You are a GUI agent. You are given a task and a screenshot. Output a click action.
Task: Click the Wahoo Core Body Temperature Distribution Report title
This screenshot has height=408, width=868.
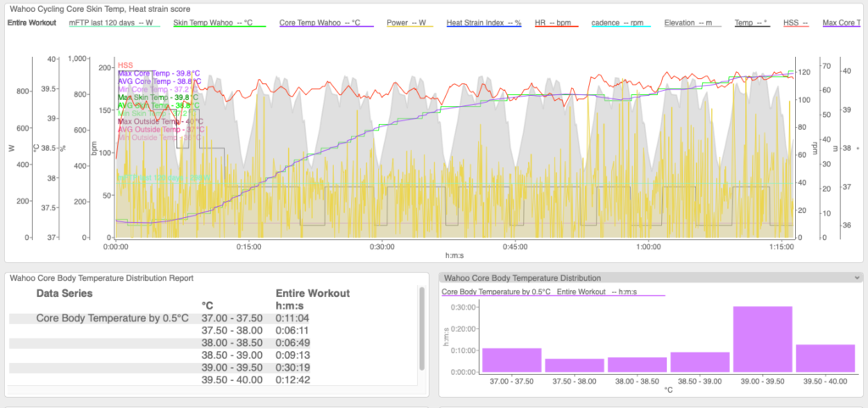coord(102,278)
